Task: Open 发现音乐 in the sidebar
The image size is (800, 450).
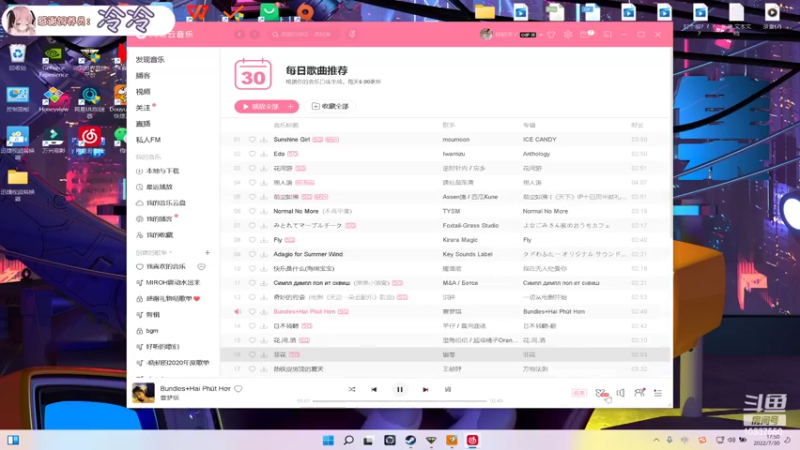Action: (x=150, y=60)
